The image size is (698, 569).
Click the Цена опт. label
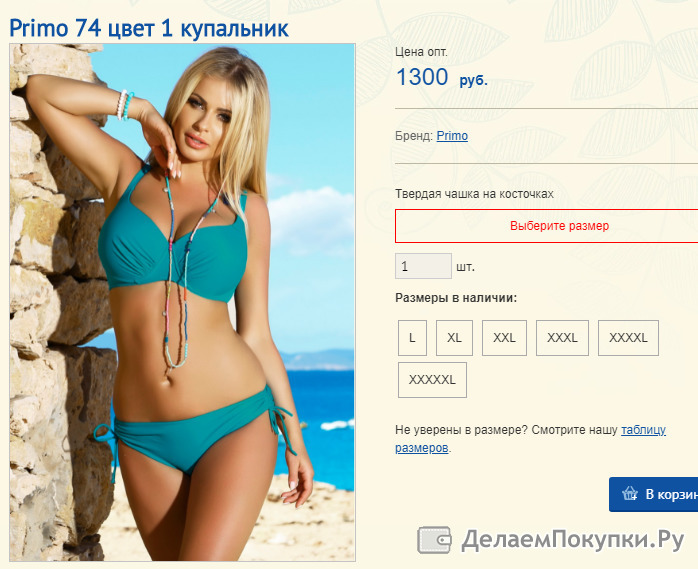[x=421, y=52]
